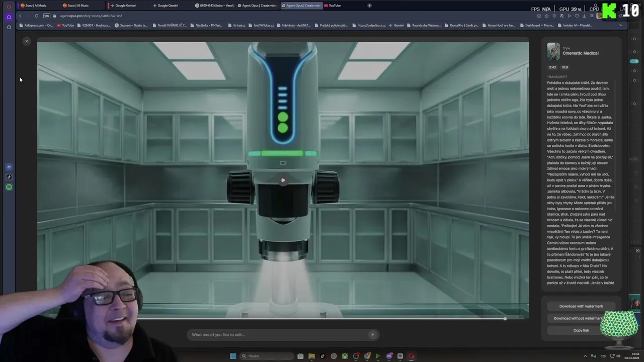Open ChatGPT from the taskbar
Viewport: 644px width, 362px height.
point(334,356)
